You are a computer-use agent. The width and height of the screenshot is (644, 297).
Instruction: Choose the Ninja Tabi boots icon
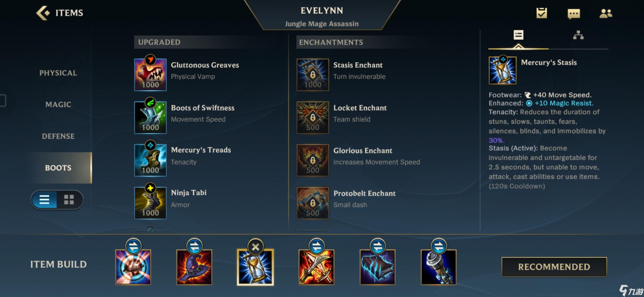coord(150,203)
